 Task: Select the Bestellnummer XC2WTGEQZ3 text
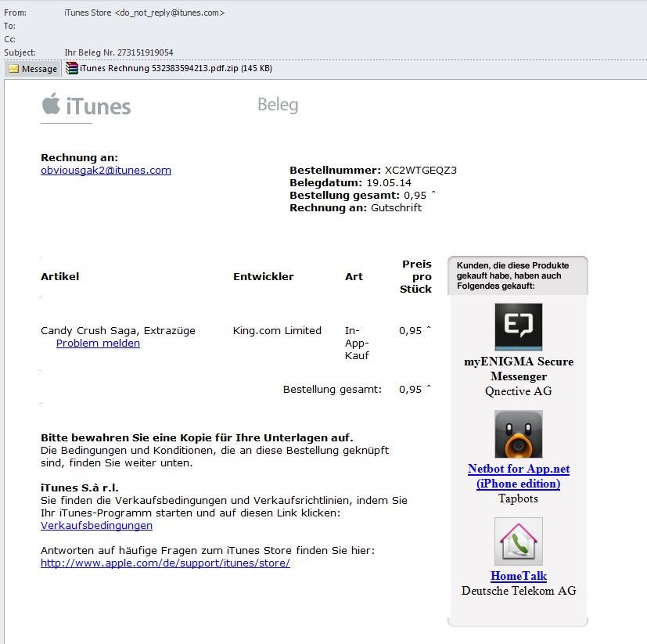tap(373, 170)
